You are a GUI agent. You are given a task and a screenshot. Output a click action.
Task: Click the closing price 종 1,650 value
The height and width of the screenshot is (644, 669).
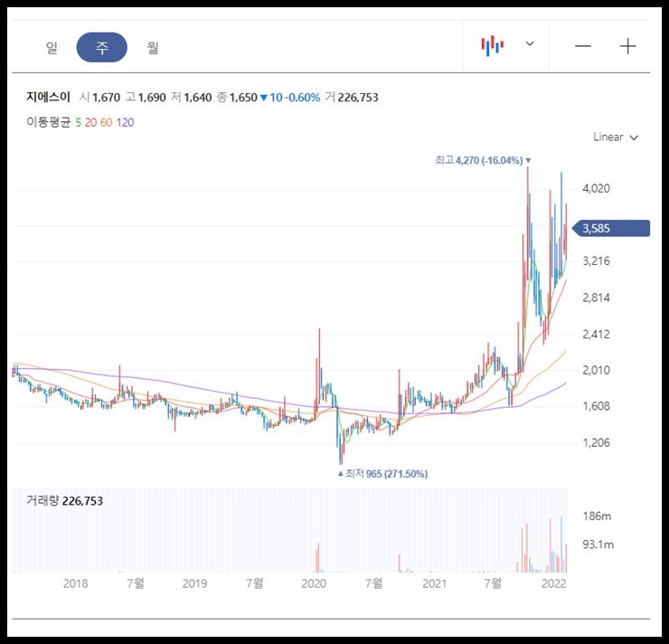coord(237,98)
